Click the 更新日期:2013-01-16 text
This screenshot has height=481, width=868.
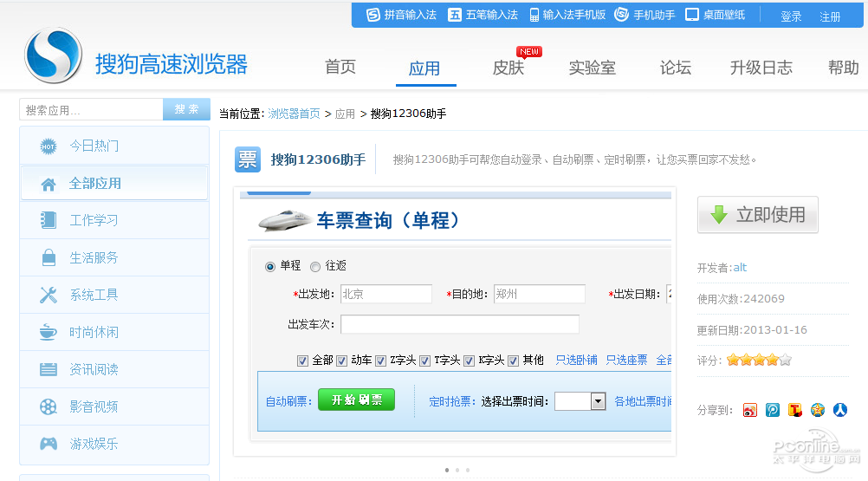752,330
